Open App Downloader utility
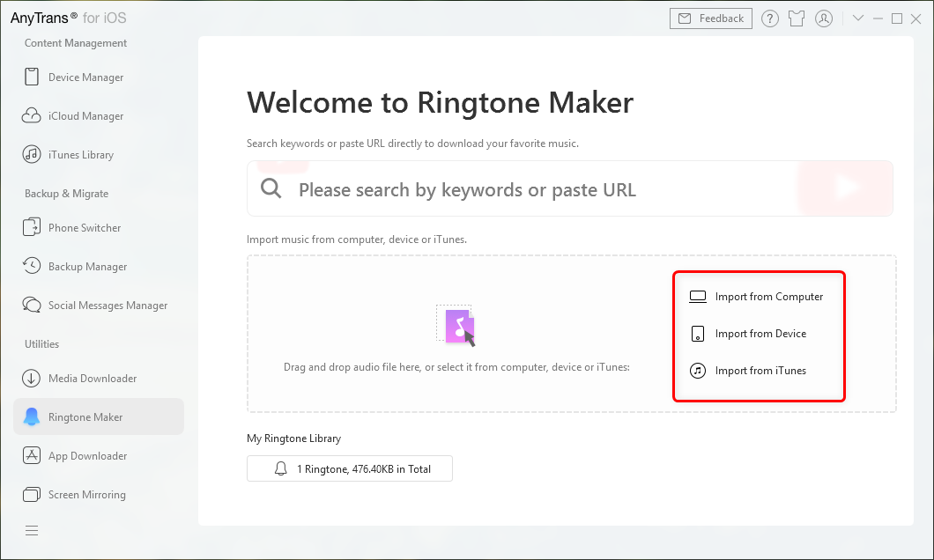This screenshot has height=560, width=934. pos(87,456)
